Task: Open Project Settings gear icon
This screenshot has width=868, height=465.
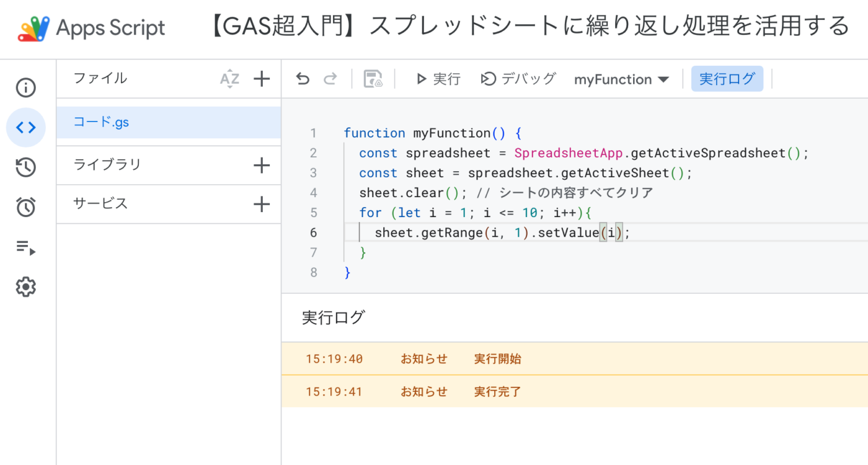Action: pos(25,287)
